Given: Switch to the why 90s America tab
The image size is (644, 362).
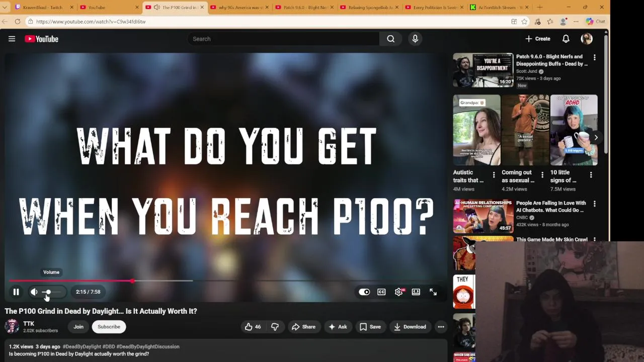Looking at the screenshot, I should point(239,7).
